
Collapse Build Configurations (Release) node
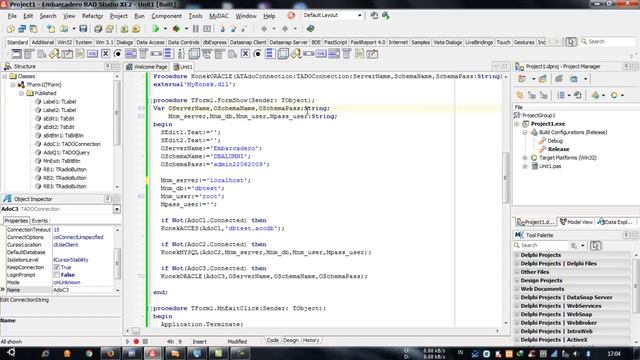(525, 132)
